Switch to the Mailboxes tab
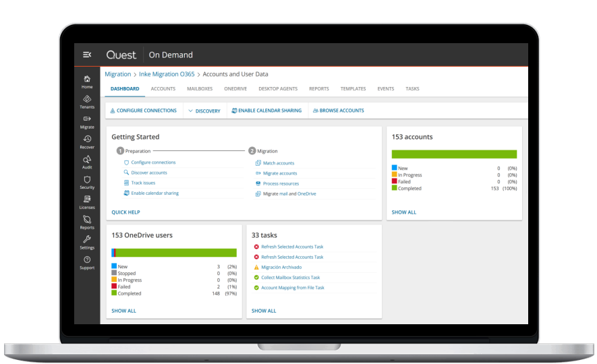Viewport: 597px width, 364px height. [200, 89]
